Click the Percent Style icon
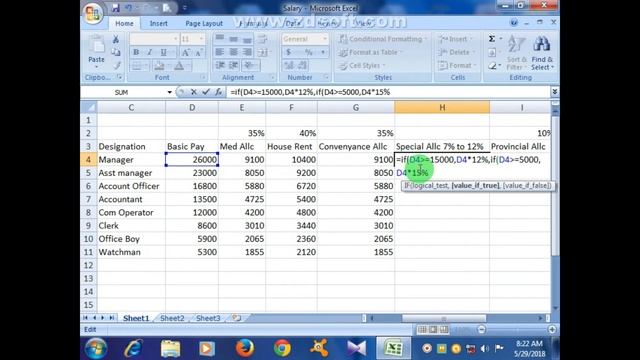 pos(309,52)
